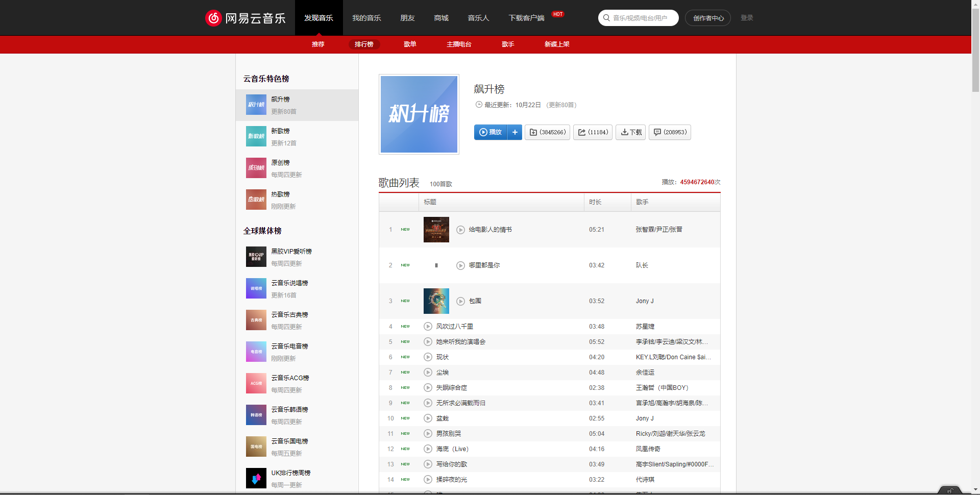Open 下载客户端 navigation tab
The height and width of the screenshot is (495, 980).
[527, 18]
